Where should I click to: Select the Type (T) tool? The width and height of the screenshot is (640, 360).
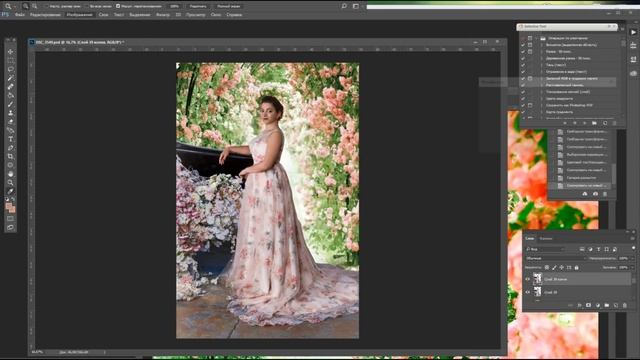coord(10,139)
